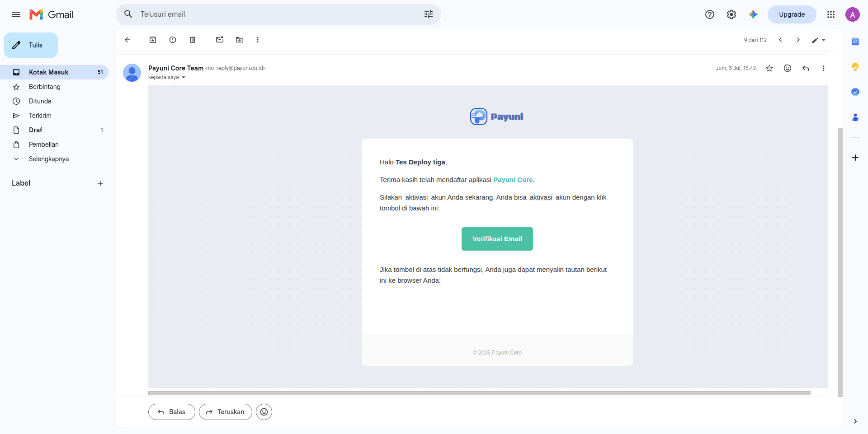Go to older email
The width and height of the screenshot is (868, 434).
point(798,40)
